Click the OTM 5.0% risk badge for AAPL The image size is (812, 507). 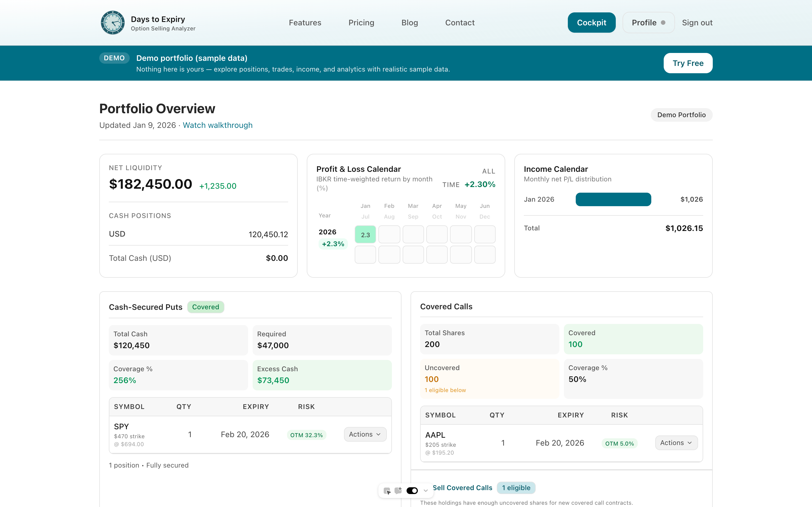coord(619,443)
